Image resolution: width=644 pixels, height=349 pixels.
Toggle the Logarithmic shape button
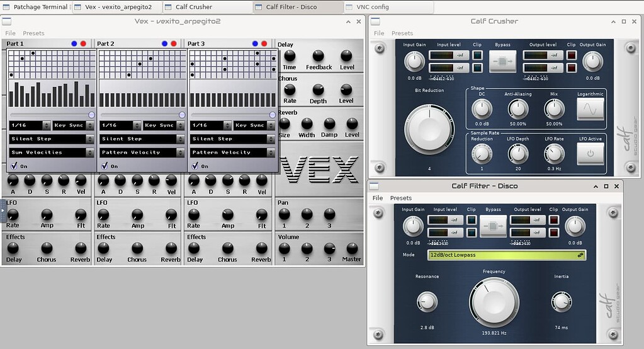(590, 109)
